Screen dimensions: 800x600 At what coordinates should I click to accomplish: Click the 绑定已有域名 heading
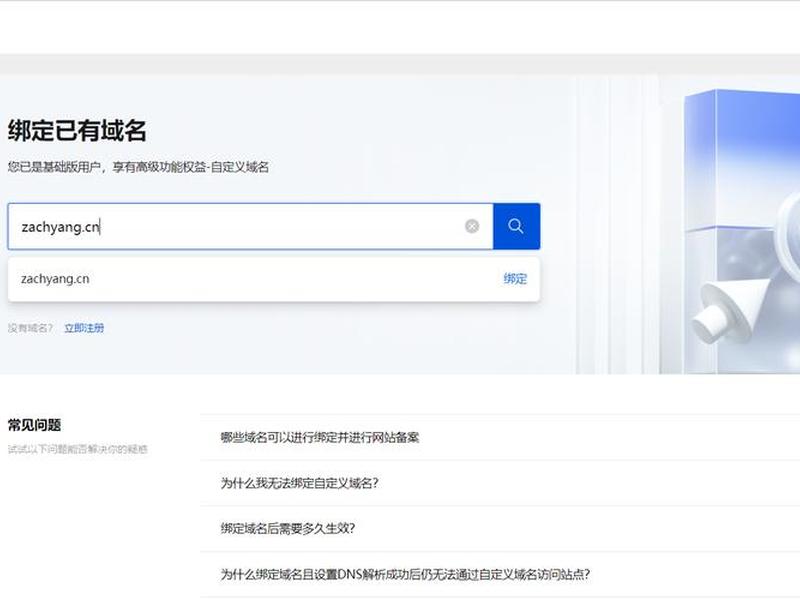point(77,131)
